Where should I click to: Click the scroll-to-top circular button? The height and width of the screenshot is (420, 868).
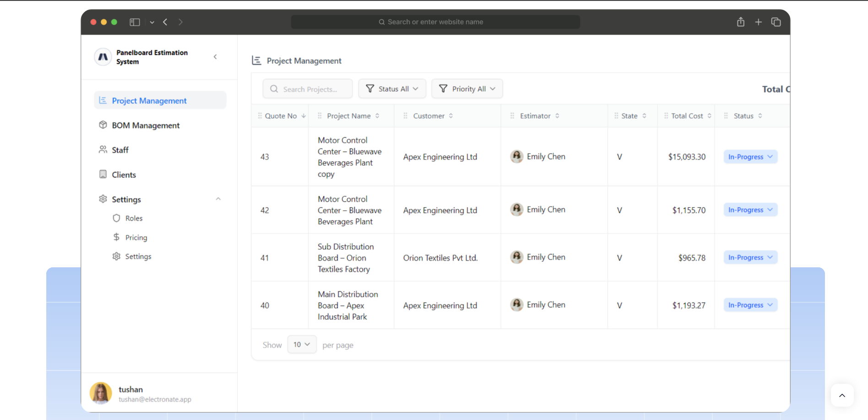(842, 395)
